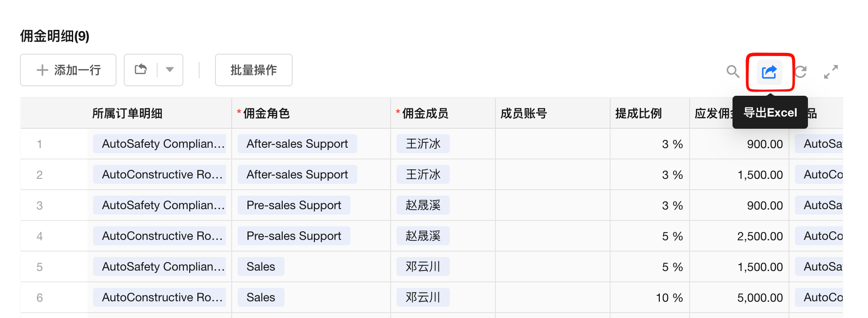Click the 成员账号 column header
This screenshot has height=318, width=868.
(523, 113)
